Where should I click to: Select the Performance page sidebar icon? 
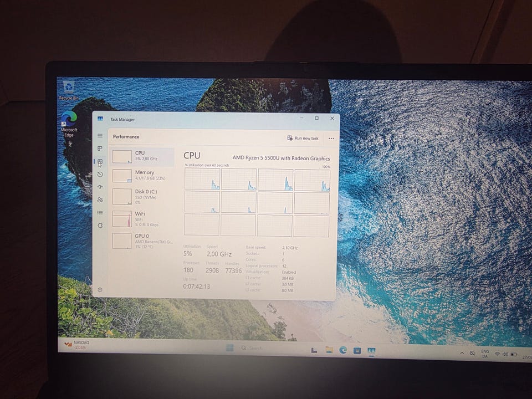pyautogui.click(x=100, y=162)
